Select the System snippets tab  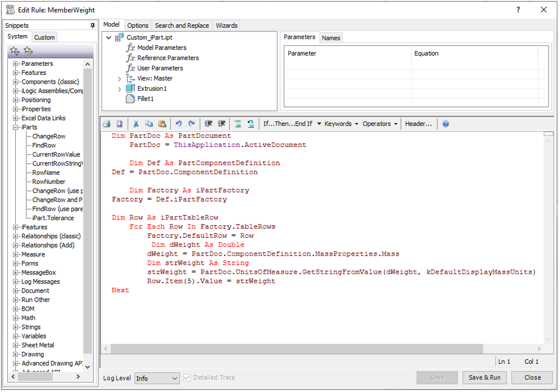tap(17, 36)
